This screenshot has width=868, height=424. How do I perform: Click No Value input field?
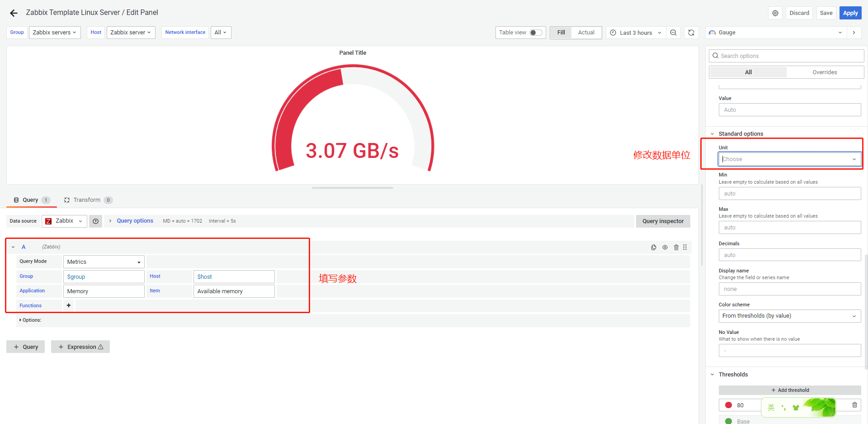click(x=789, y=351)
